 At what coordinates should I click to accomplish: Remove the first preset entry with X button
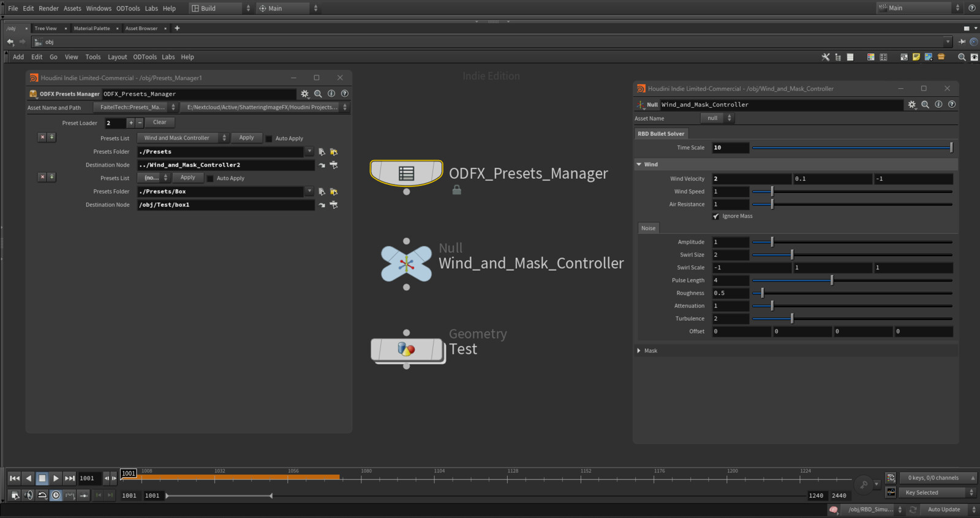42,137
